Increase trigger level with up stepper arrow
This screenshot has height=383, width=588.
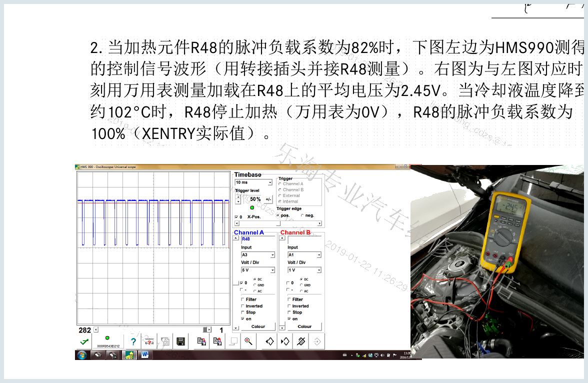[238, 197]
